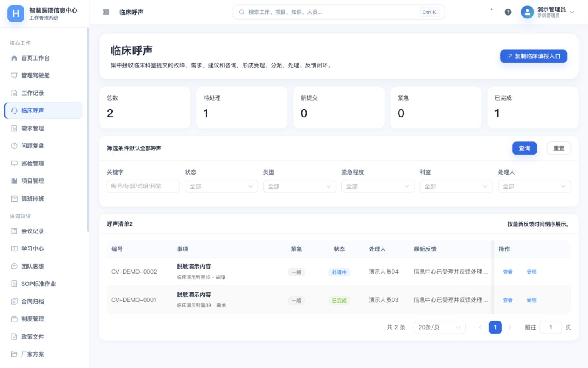Click the user avatar icon
The height and width of the screenshot is (368, 588).
(528, 12)
